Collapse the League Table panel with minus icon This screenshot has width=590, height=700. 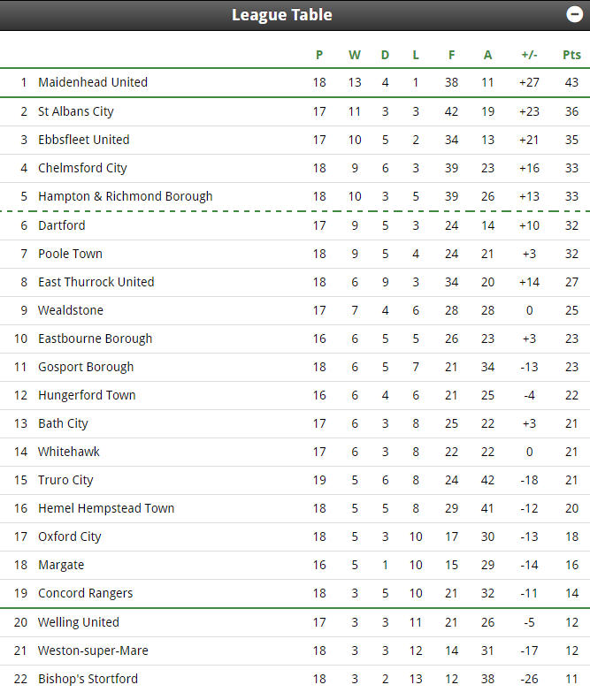pyautogui.click(x=574, y=14)
